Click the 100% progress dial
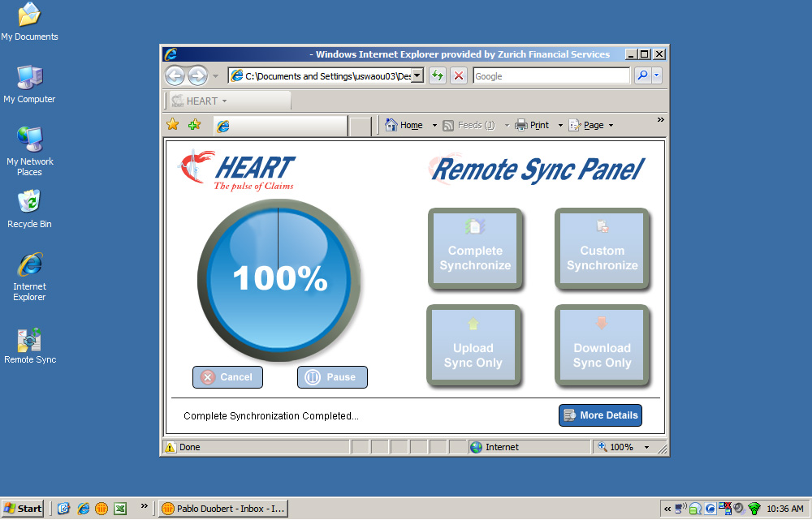This screenshot has width=812, height=520. pos(279,280)
